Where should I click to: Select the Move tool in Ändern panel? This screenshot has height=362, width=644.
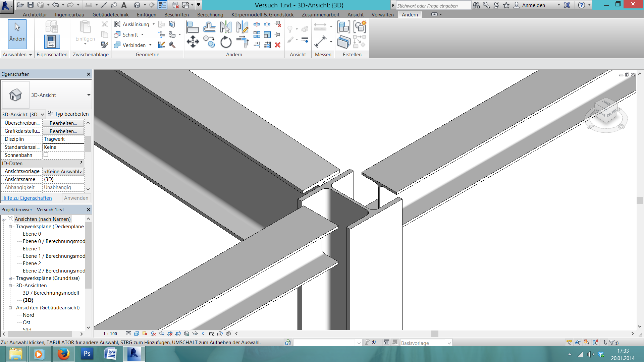pyautogui.click(x=193, y=42)
